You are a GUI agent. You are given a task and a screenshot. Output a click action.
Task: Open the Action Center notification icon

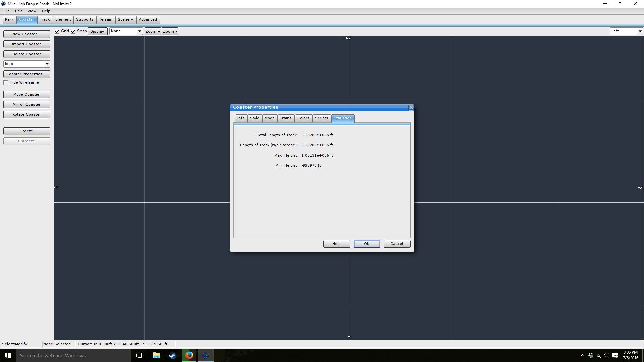615,355
